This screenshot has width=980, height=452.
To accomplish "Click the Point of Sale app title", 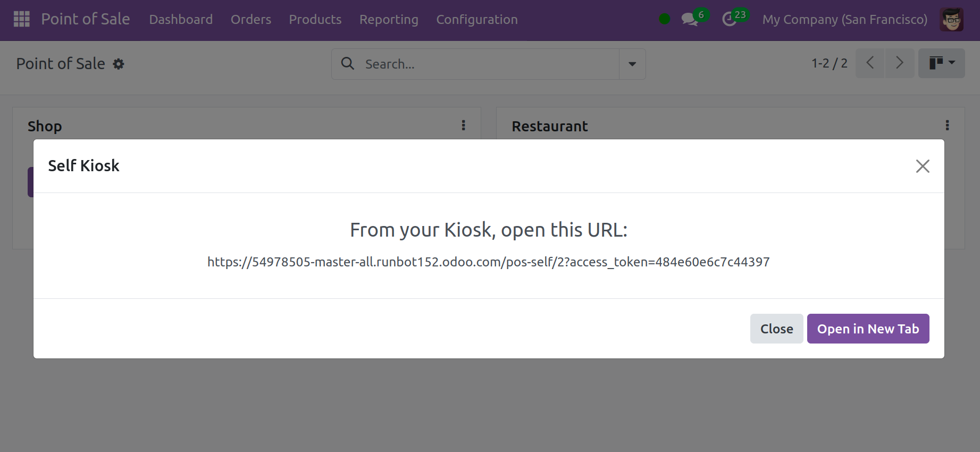I will pyautogui.click(x=86, y=19).
